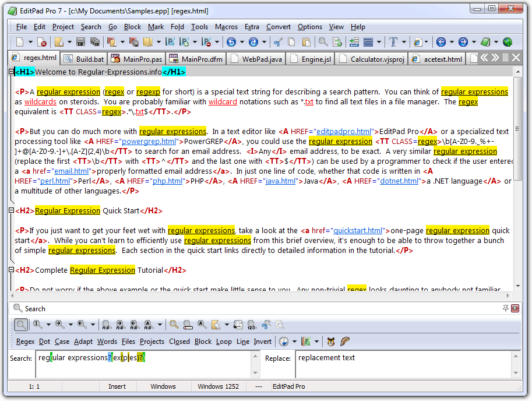Collapse the H1 Welcome fold
This screenshot has width=532, height=401.
click(x=11, y=72)
